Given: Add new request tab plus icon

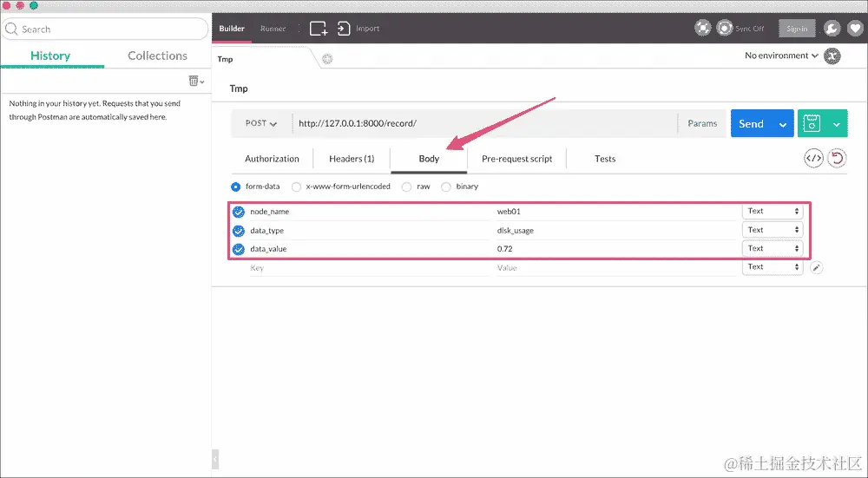Looking at the screenshot, I should 327,59.
